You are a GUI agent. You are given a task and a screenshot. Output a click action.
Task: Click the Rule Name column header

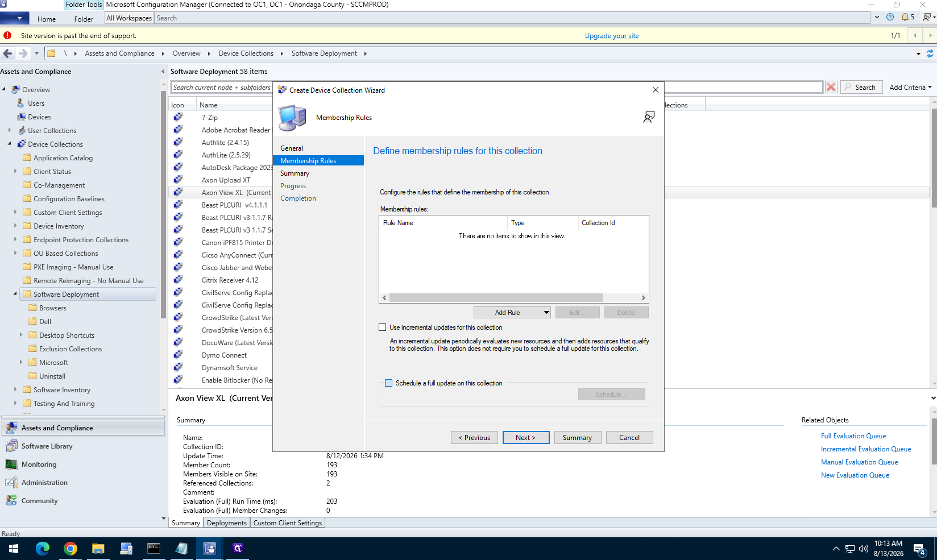pos(443,223)
